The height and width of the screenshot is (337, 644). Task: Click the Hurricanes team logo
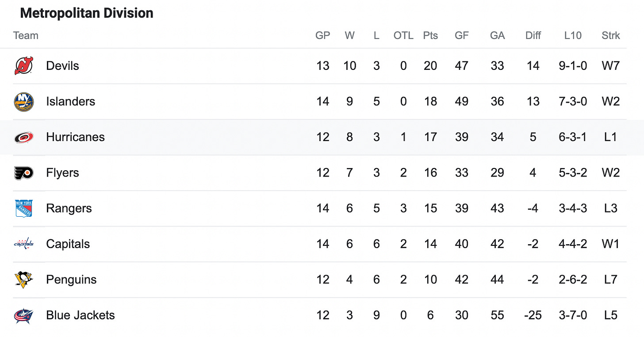23,137
